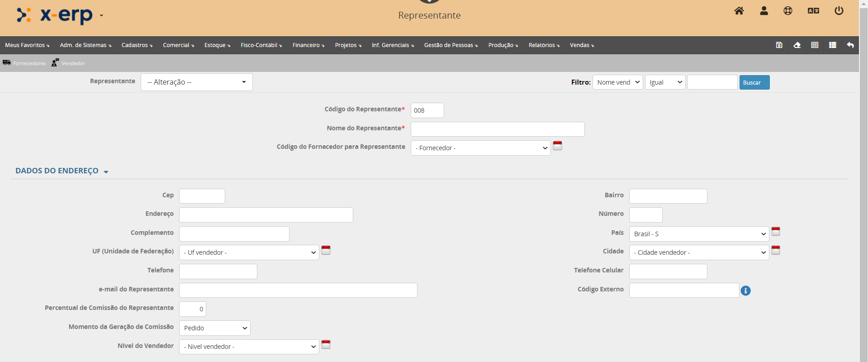868x362 pixels.
Task: Click the power logout icon
Action: click(839, 11)
